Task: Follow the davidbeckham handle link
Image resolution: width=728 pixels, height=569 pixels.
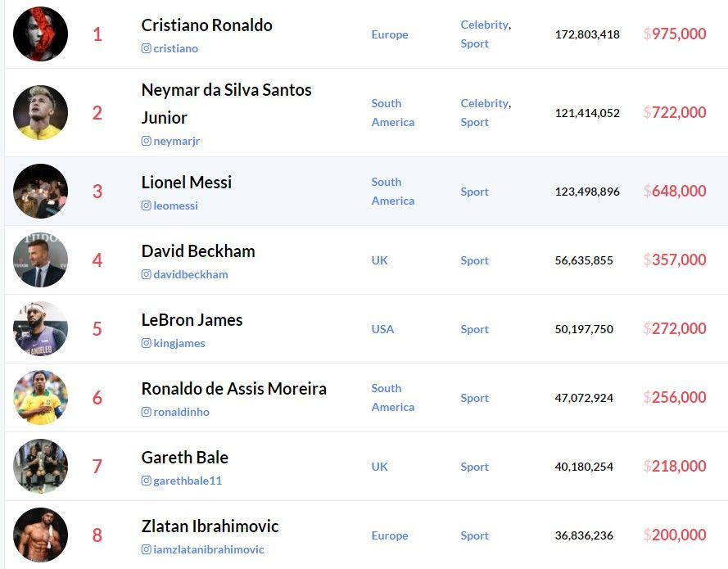Action: click(x=190, y=274)
